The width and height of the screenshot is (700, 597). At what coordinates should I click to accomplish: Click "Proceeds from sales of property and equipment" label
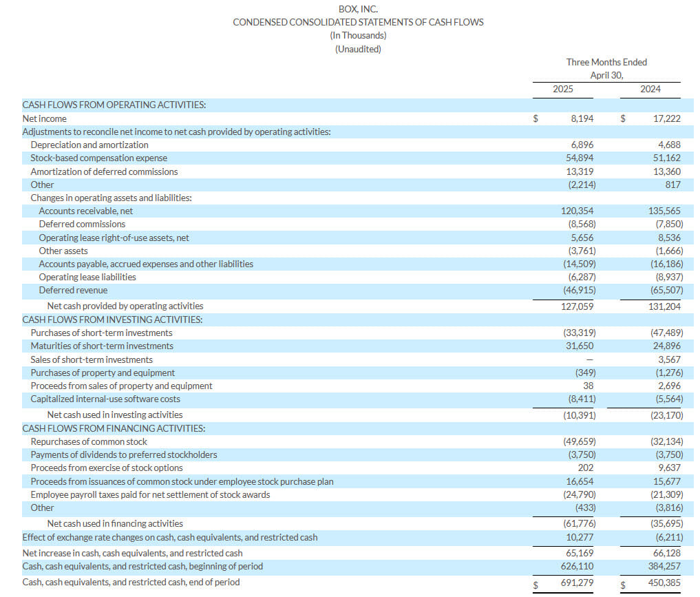tap(121, 386)
